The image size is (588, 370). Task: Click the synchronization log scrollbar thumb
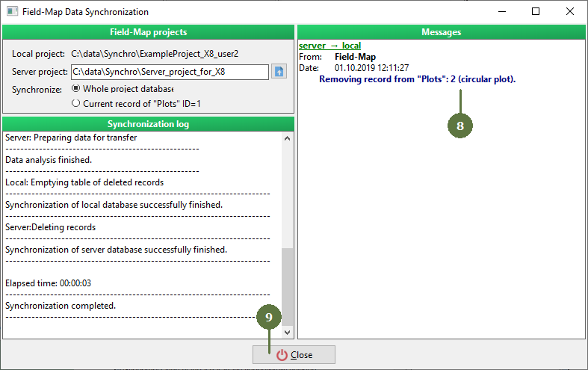tap(286, 284)
